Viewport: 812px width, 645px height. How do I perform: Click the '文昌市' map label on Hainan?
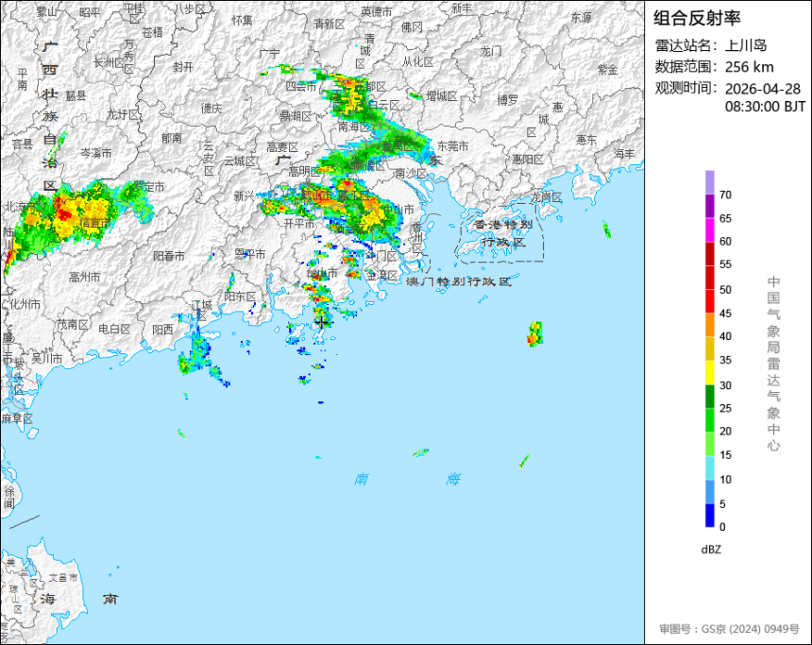click(63, 577)
